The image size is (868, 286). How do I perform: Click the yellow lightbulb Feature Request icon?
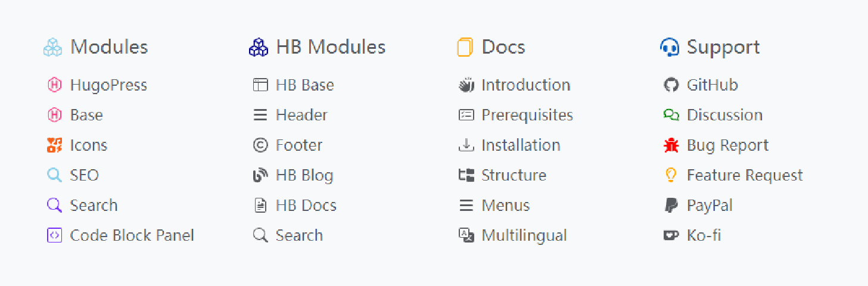click(671, 175)
